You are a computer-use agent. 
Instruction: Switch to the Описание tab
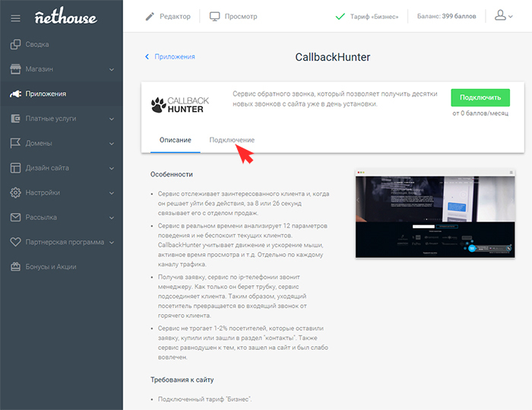pos(176,140)
